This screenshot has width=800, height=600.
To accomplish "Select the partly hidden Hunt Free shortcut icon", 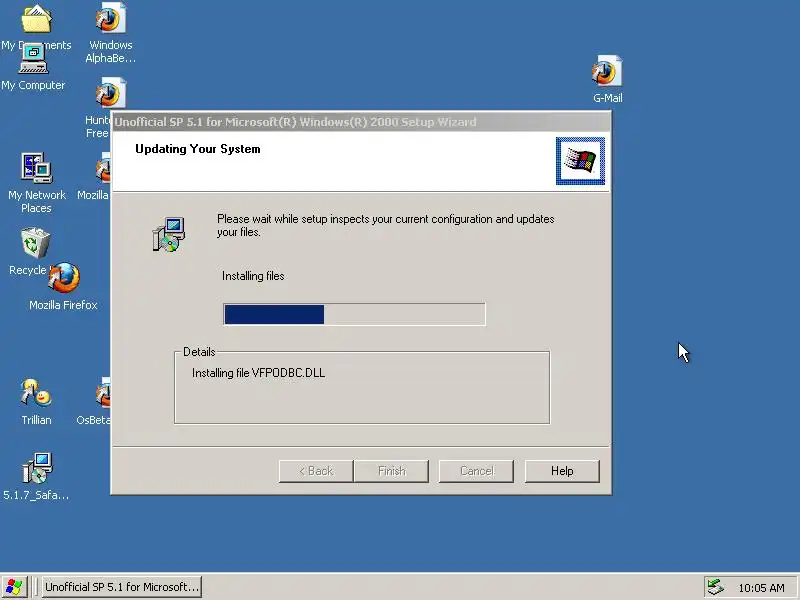I will 110,93.
